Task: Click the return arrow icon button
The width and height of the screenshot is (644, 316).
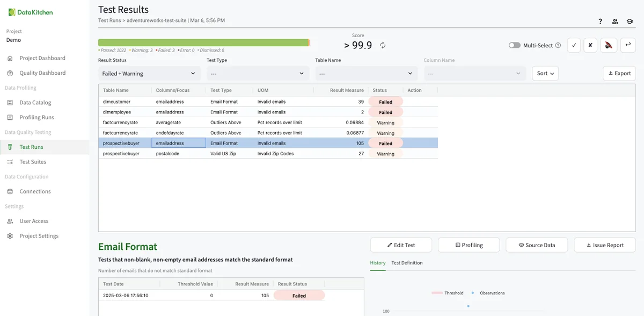Action: click(x=628, y=46)
